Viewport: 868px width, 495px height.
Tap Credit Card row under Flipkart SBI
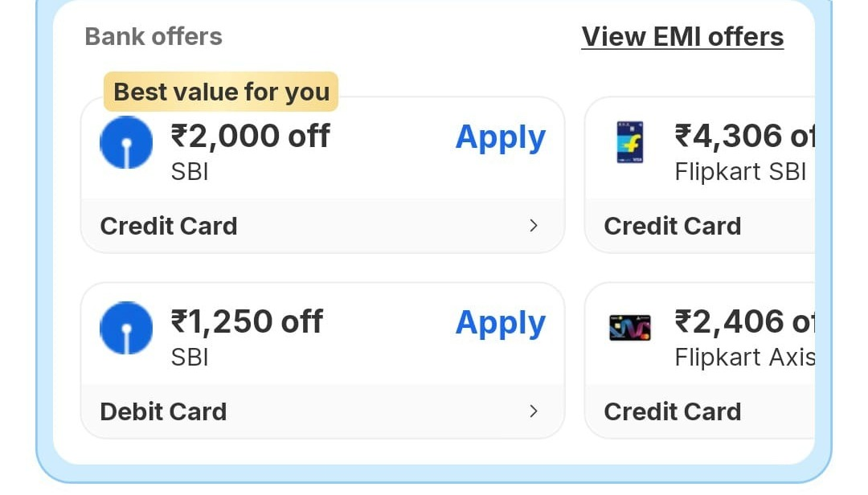pyautogui.click(x=673, y=226)
